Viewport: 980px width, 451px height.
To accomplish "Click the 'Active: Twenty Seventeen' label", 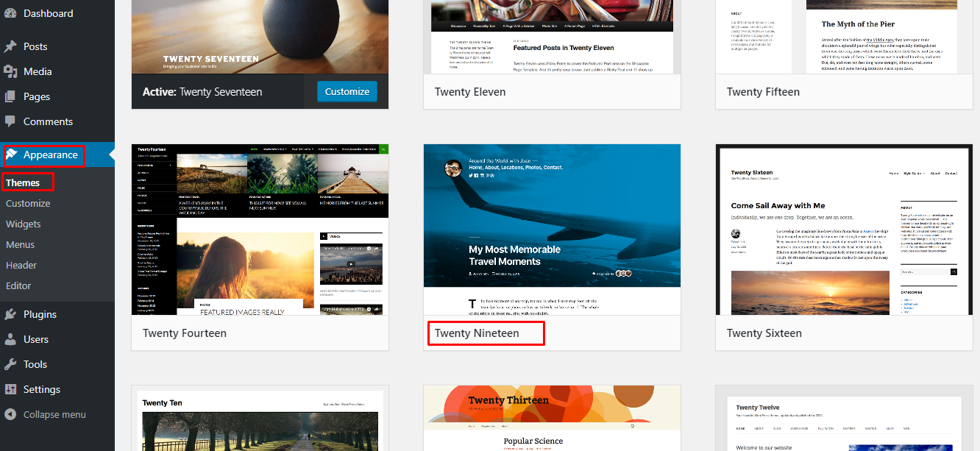I will pyautogui.click(x=202, y=92).
